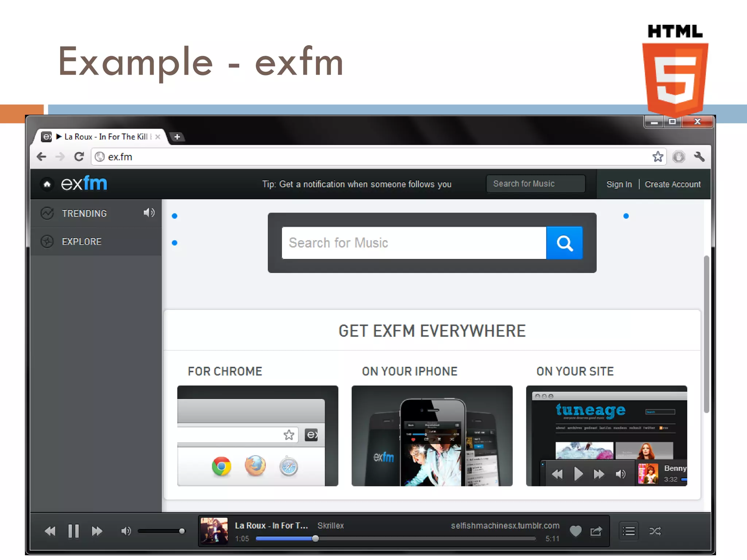Open the play queue list
Screen dimensions: 747x560
click(x=628, y=531)
